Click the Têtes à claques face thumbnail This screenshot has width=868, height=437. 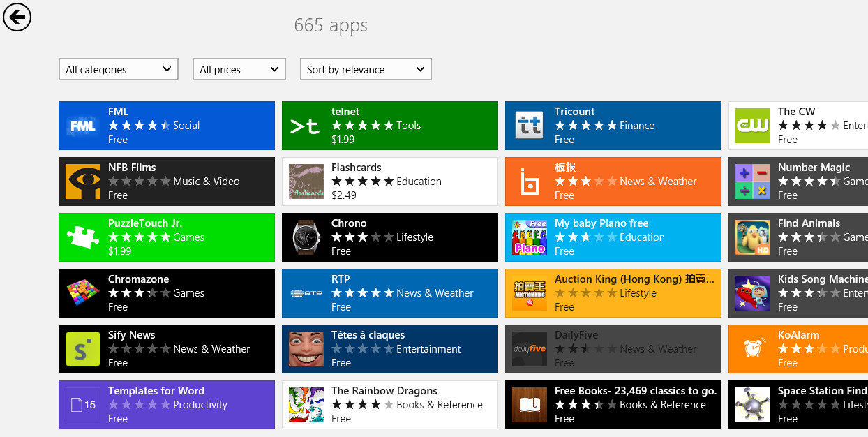[306, 349]
